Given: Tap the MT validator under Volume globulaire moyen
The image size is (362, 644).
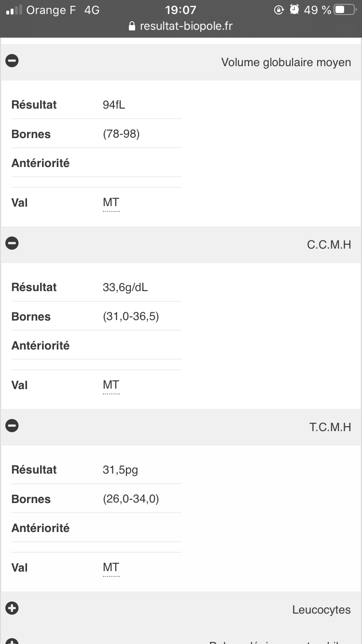Looking at the screenshot, I should click(x=111, y=203).
